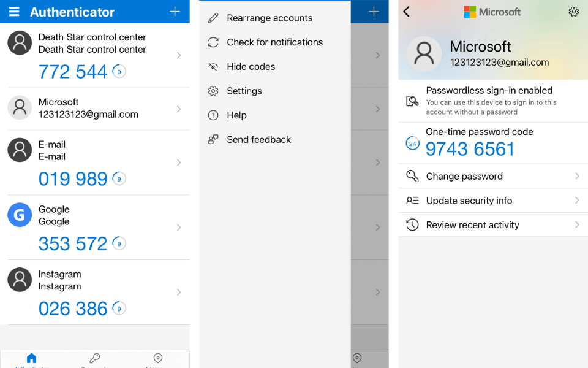Screen dimensions: 588x368
Task: Click the question mark Help icon
Action: coord(213,115)
